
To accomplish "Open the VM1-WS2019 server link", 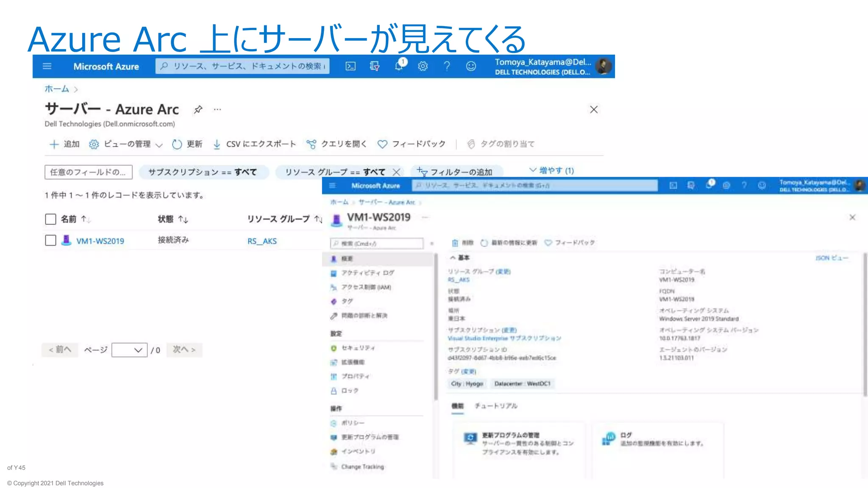I will tap(100, 241).
